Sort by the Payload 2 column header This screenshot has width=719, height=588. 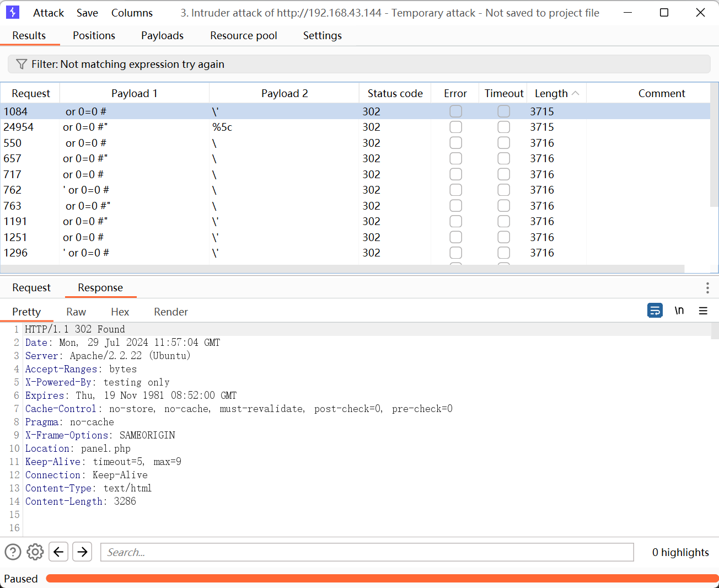click(285, 93)
